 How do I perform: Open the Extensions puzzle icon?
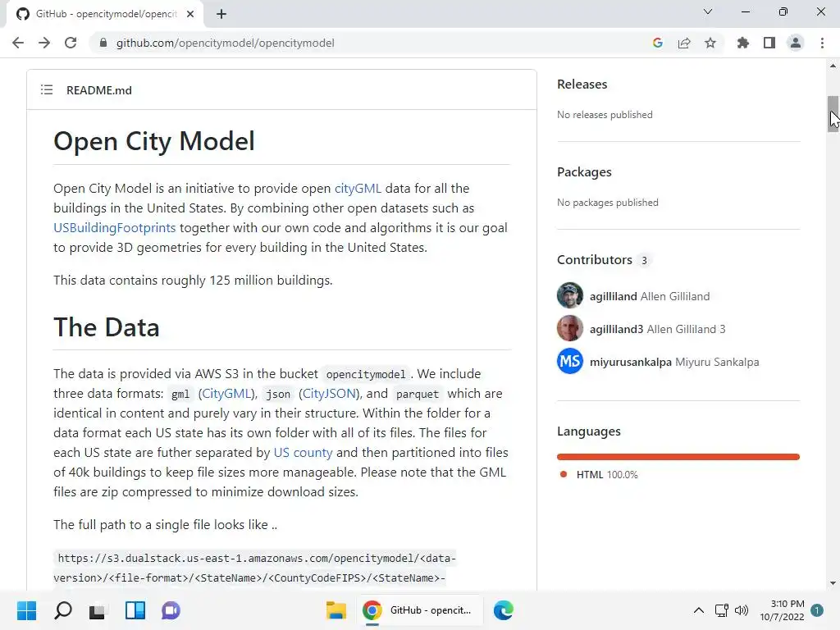coord(743,43)
